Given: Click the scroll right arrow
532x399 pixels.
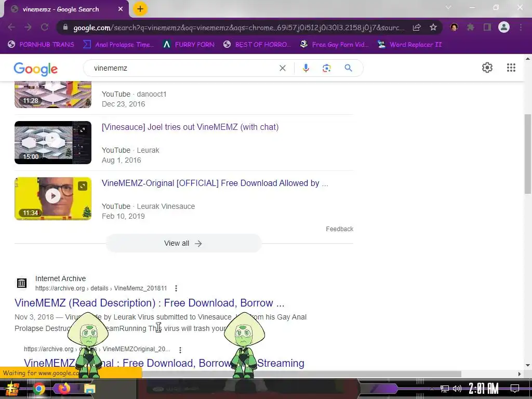Looking at the screenshot, I should pyautogui.click(x=519, y=374).
